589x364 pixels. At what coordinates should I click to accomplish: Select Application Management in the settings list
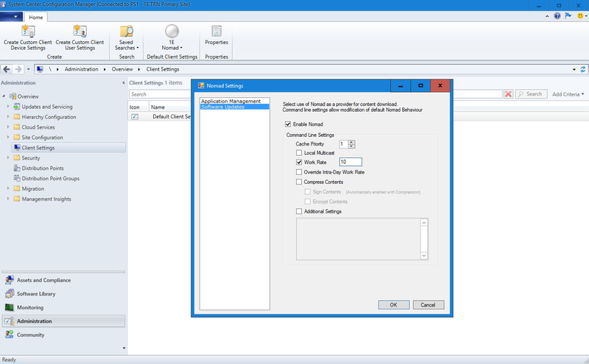pyautogui.click(x=230, y=101)
